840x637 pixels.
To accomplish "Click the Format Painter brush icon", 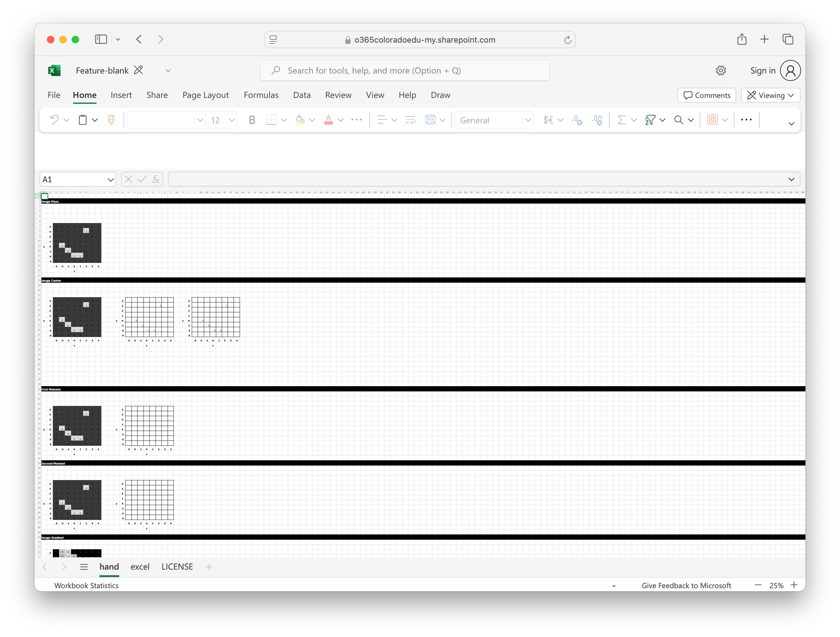I will tap(111, 120).
